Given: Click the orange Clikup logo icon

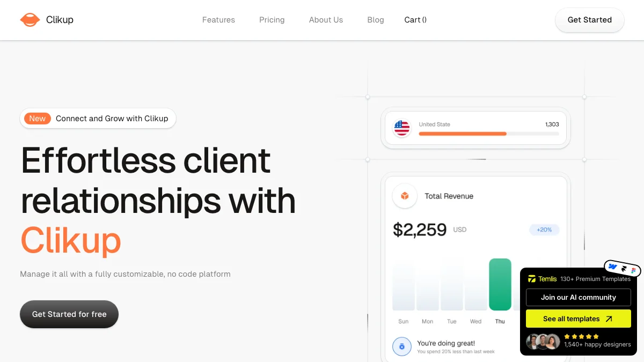Looking at the screenshot, I should click(x=30, y=20).
